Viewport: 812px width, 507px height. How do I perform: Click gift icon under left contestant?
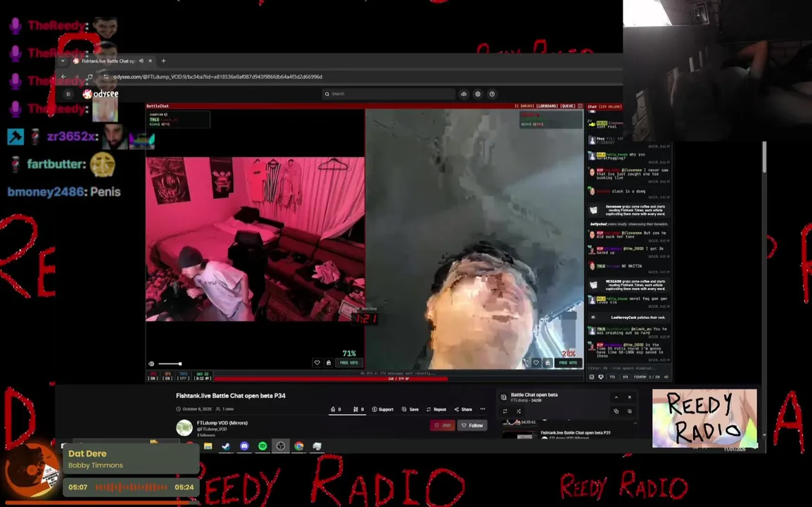coord(329,363)
